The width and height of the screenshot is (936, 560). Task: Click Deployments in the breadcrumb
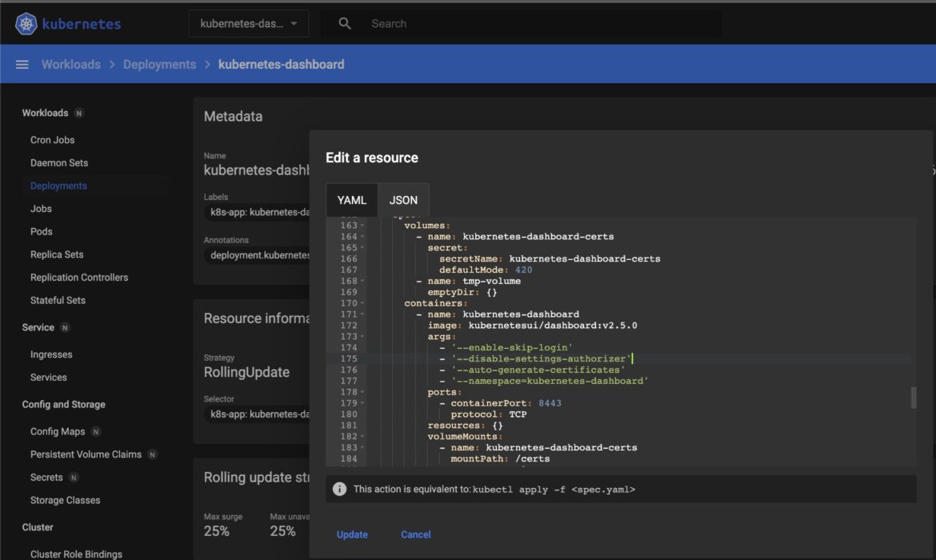[159, 65]
